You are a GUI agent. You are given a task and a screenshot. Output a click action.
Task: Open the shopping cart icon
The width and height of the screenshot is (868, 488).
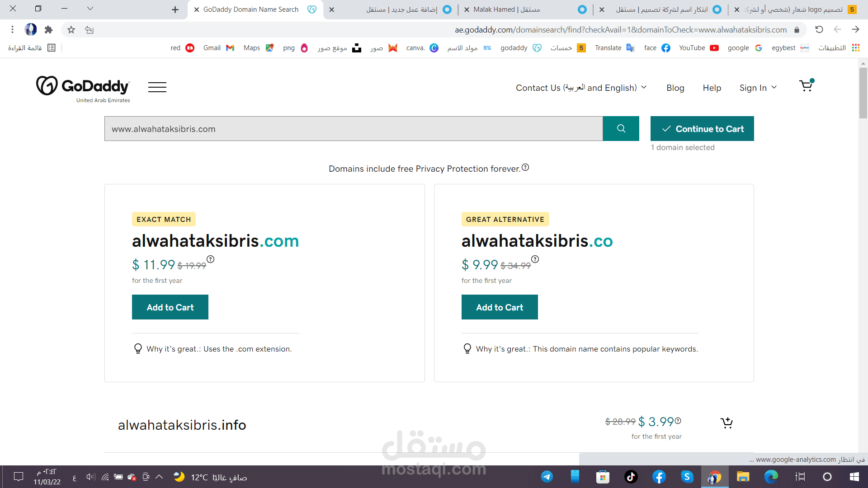point(806,86)
